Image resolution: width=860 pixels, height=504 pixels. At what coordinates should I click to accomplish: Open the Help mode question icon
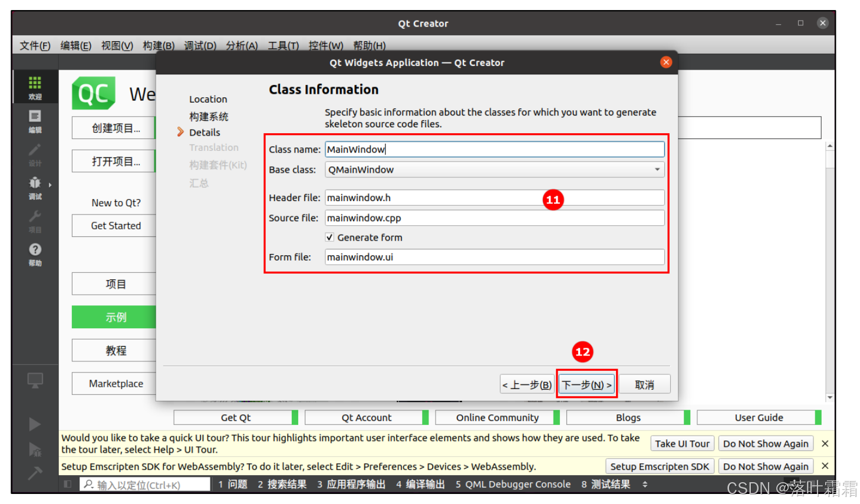pos(35,254)
